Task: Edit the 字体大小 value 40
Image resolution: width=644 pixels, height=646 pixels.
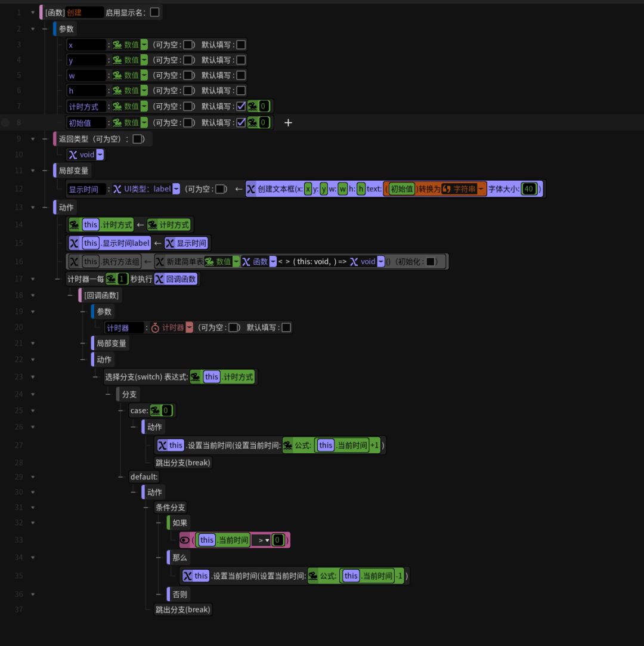Action: click(529, 188)
